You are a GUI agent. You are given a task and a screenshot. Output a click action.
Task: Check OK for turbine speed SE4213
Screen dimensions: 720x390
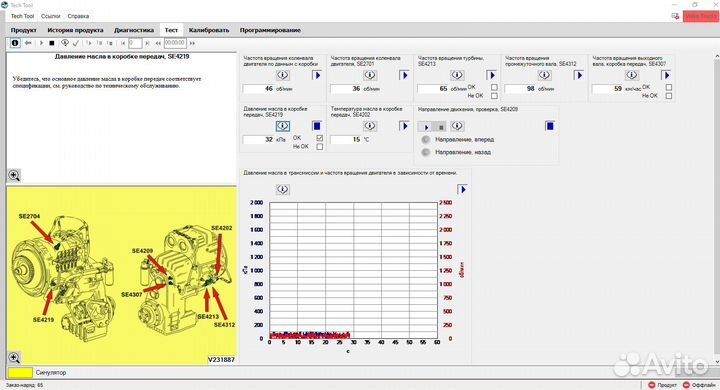[x=494, y=87]
